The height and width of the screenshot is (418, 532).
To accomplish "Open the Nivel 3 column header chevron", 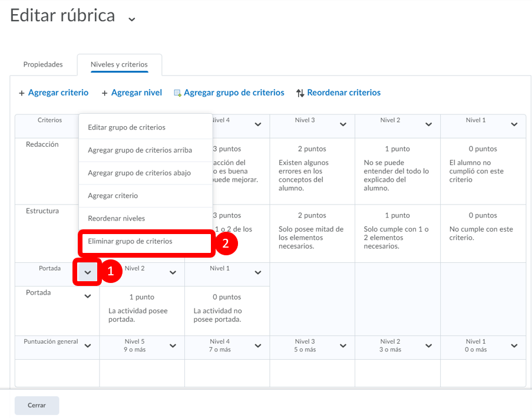I will (343, 124).
